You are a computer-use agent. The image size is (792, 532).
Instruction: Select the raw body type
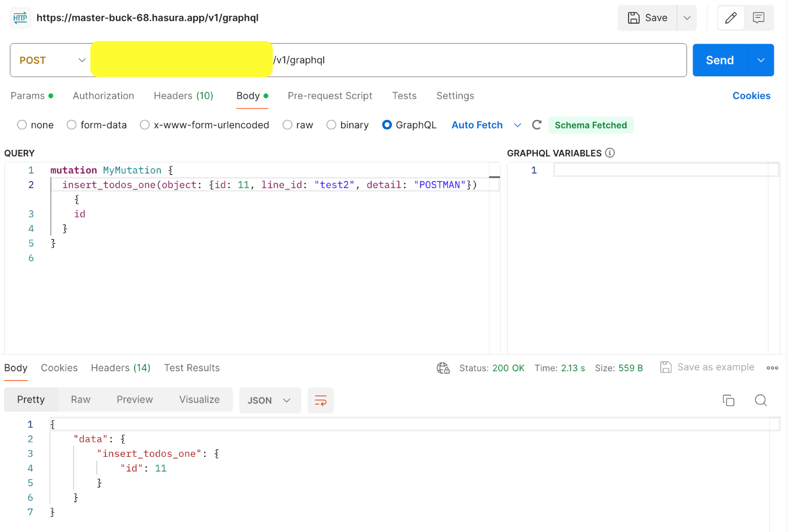pos(287,125)
